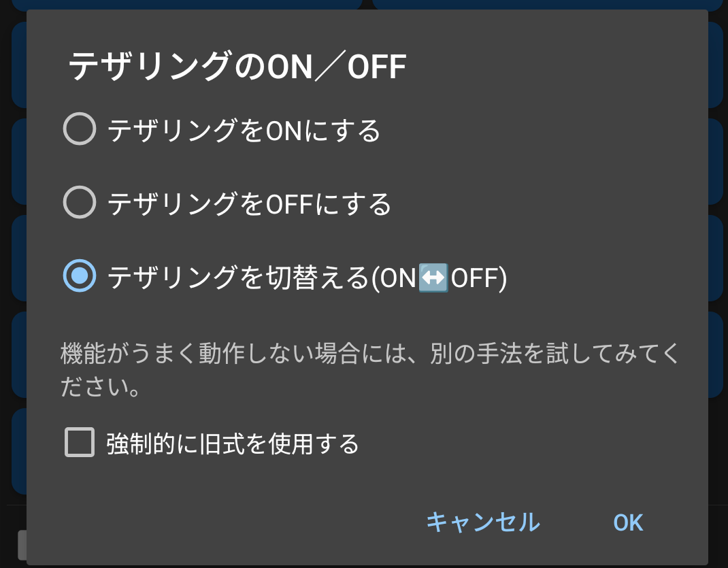The width and height of the screenshot is (728, 568).
Task: Click the grey element hidden at dialog's bottom-left
Action: click(22, 546)
